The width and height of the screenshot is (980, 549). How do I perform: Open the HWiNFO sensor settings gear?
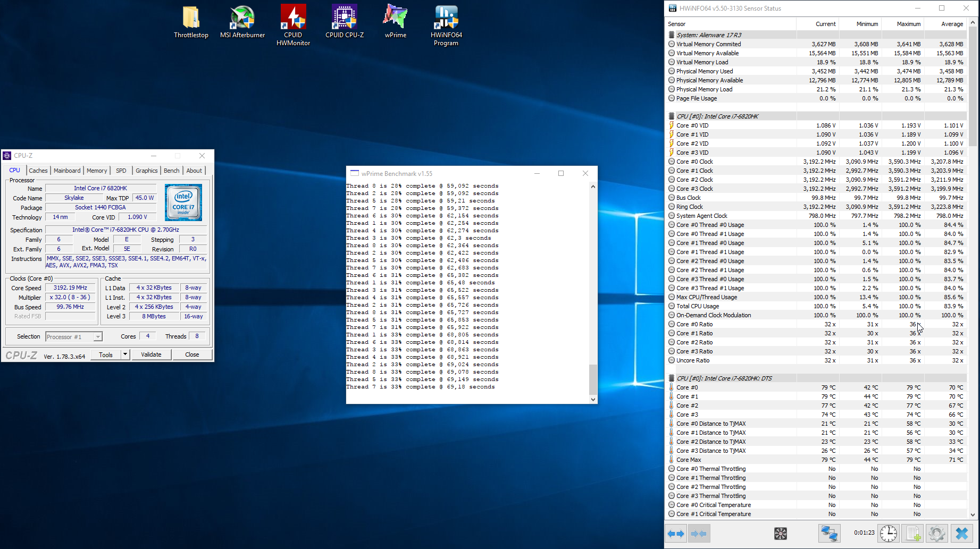coord(937,534)
